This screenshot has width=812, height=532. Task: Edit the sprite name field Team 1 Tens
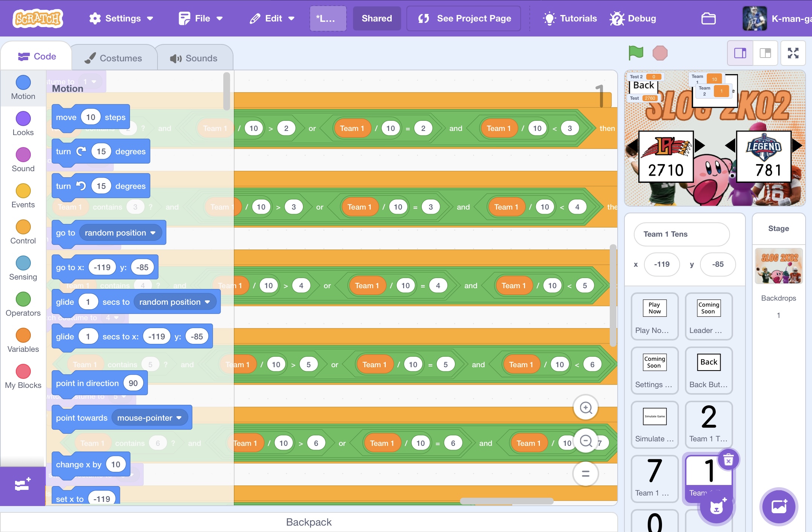(682, 234)
